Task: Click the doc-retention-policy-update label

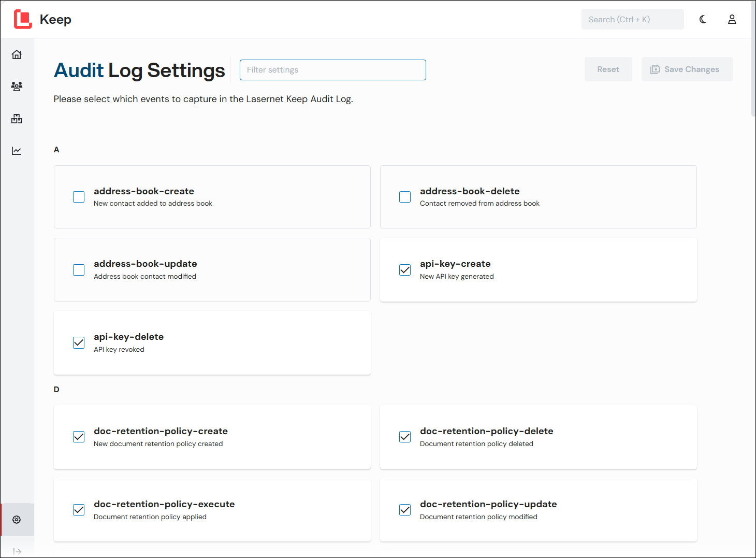Action: pyautogui.click(x=488, y=504)
